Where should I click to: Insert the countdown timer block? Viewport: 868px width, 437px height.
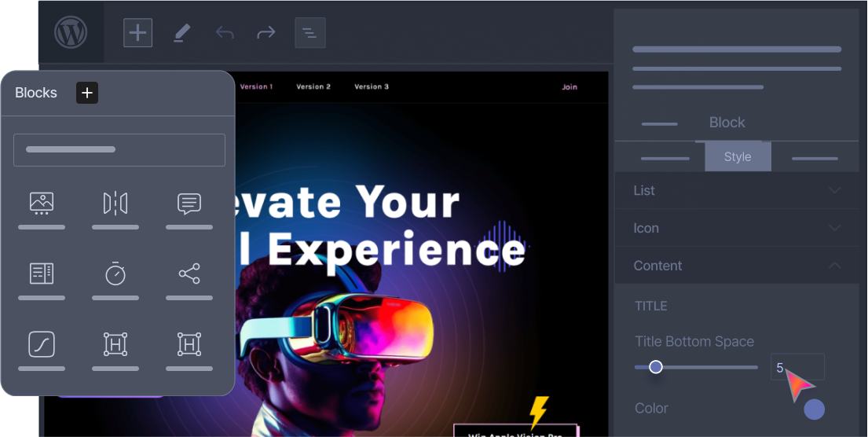point(115,274)
